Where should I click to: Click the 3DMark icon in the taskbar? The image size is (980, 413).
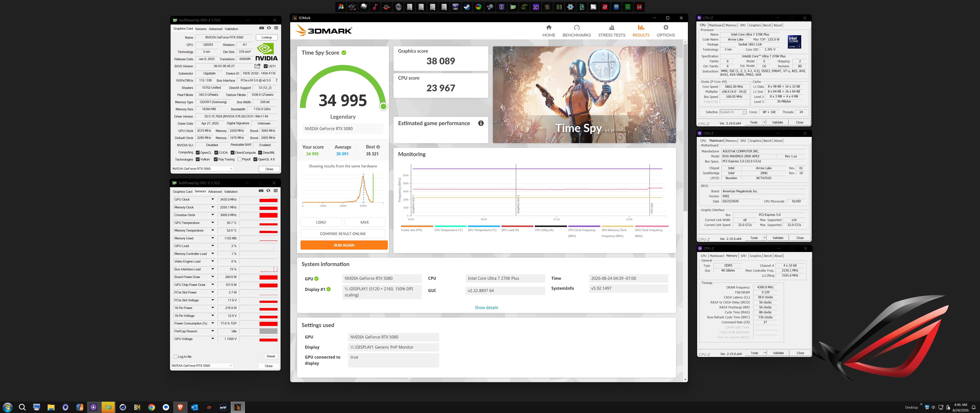pyautogui.click(x=237, y=407)
